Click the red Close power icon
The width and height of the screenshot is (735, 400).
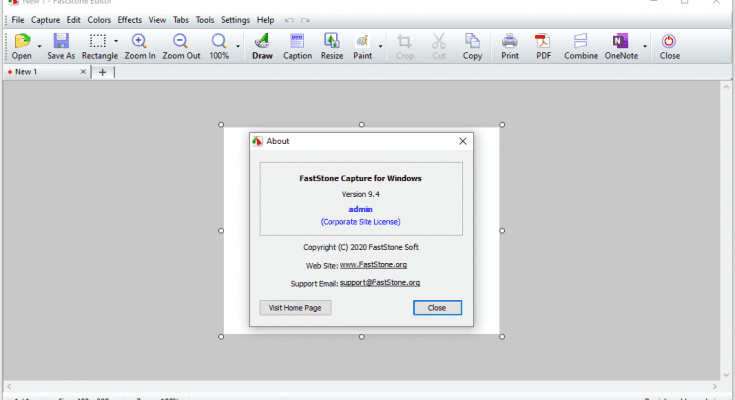669,41
